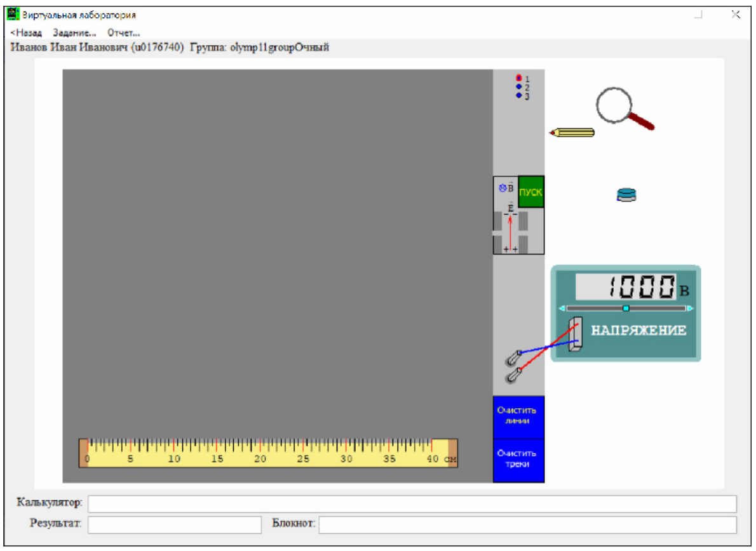Screen dimensions: 756x551
Task: Click the Очистить треки button
Action: 518,460
